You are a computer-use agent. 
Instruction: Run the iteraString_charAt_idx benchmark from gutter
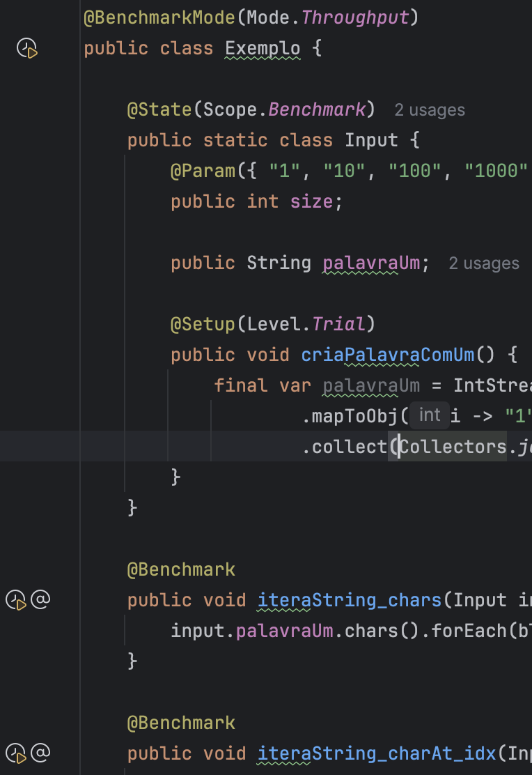pyautogui.click(x=16, y=753)
